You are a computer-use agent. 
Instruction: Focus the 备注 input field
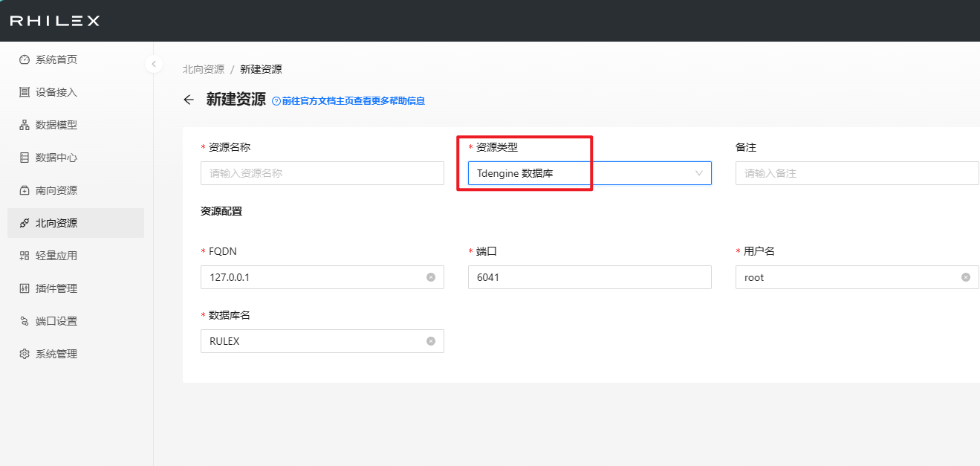(857, 173)
